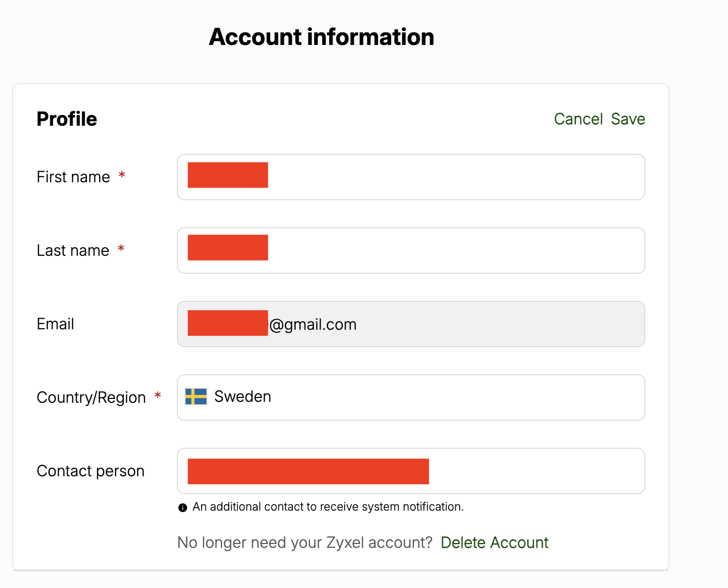This screenshot has height=588, width=728.
Task: Click the First name label
Action: coord(73,177)
